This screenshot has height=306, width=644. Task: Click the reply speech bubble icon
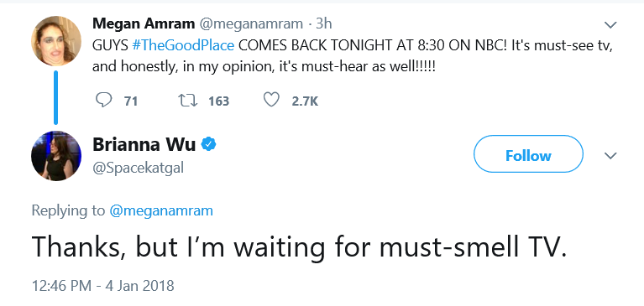pos(103,100)
